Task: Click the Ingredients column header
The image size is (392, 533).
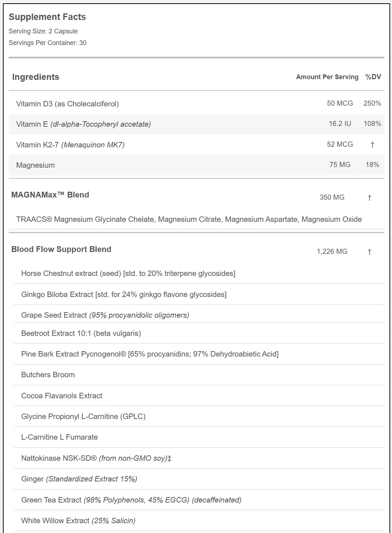Action: [36, 77]
